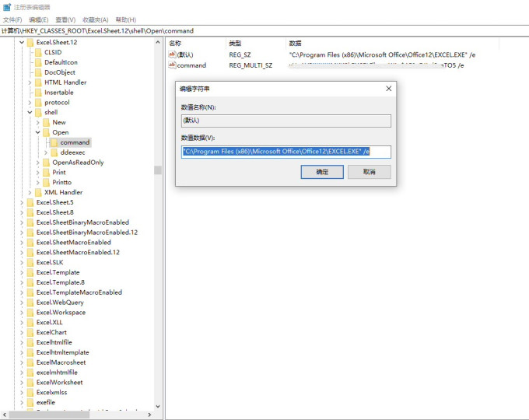Select the Excel.Template folder icon
This screenshot has height=420, width=529.
[x=30, y=272]
